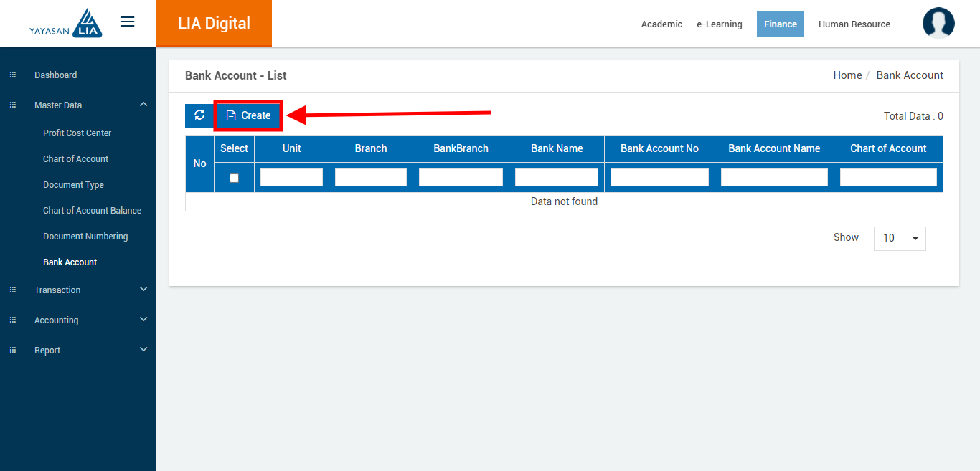Switch to the Academic module
The image size is (980, 471).
[x=661, y=24]
